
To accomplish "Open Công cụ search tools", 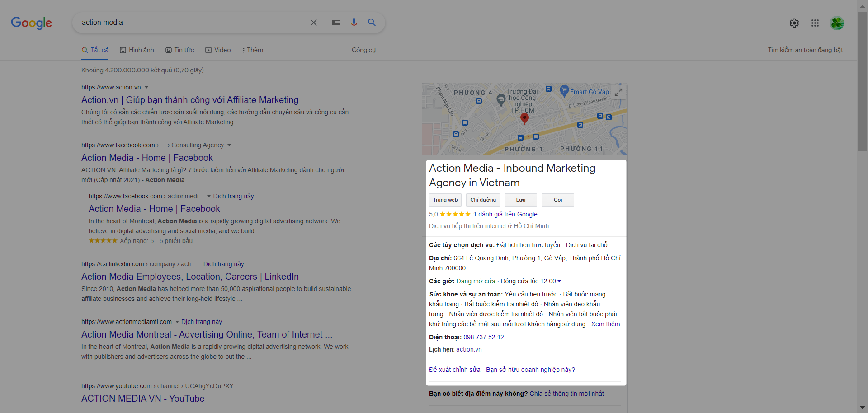I will pos(363,50).
